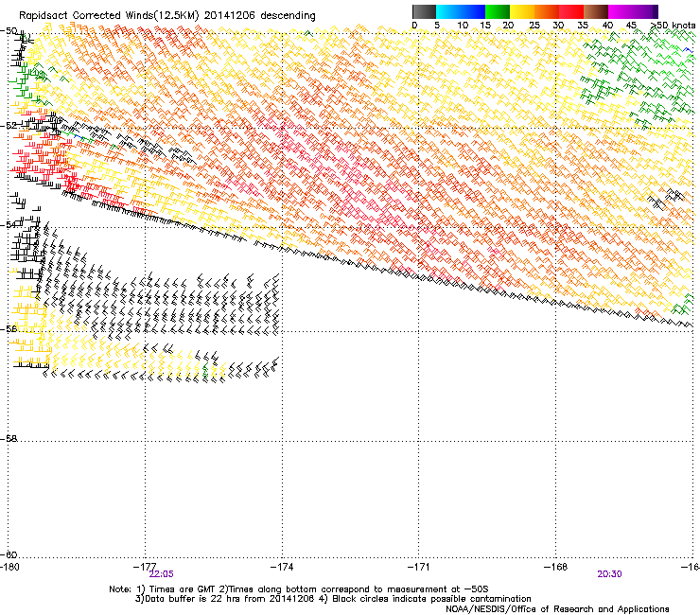Click the 22:05 time stamp

(161, 574)
